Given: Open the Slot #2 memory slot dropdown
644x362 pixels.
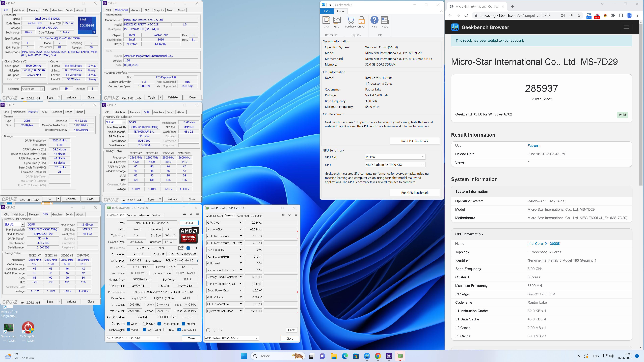Looking at the screenshot, I should 14,224.
